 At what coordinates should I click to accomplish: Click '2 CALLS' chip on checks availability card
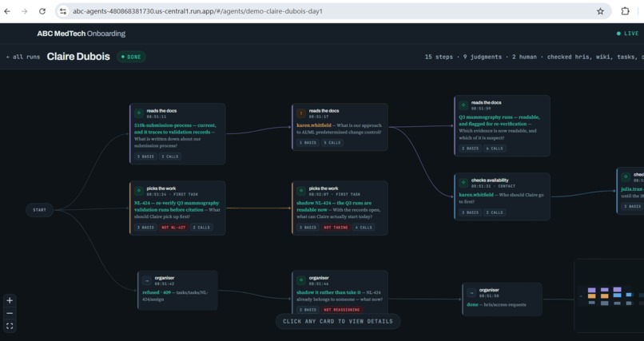click(x=494, y=212)
